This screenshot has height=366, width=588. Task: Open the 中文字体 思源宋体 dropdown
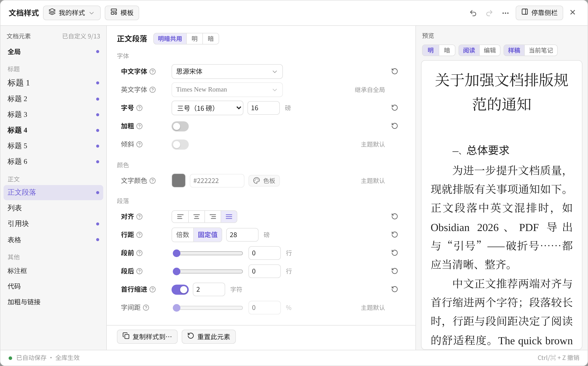coord(227,72)
